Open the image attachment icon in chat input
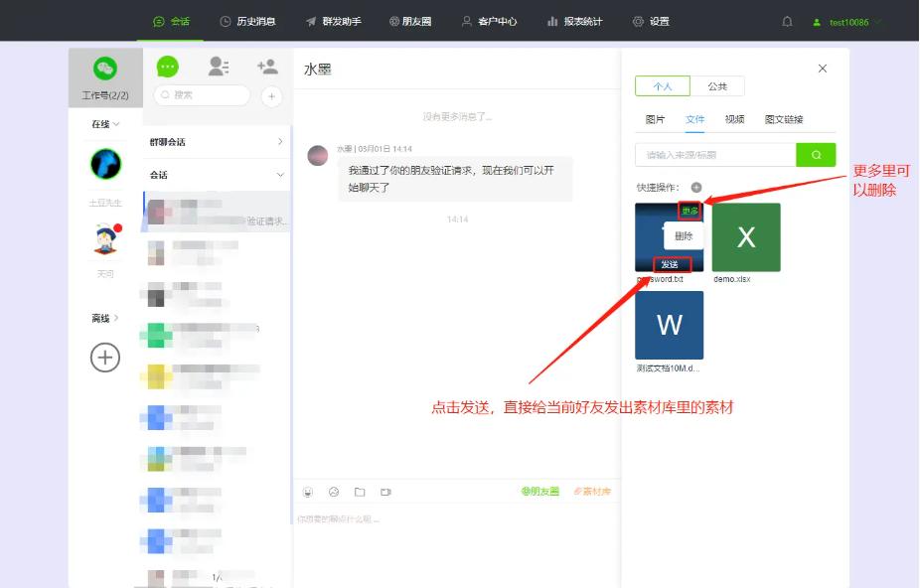 click(x=333, y=492)
